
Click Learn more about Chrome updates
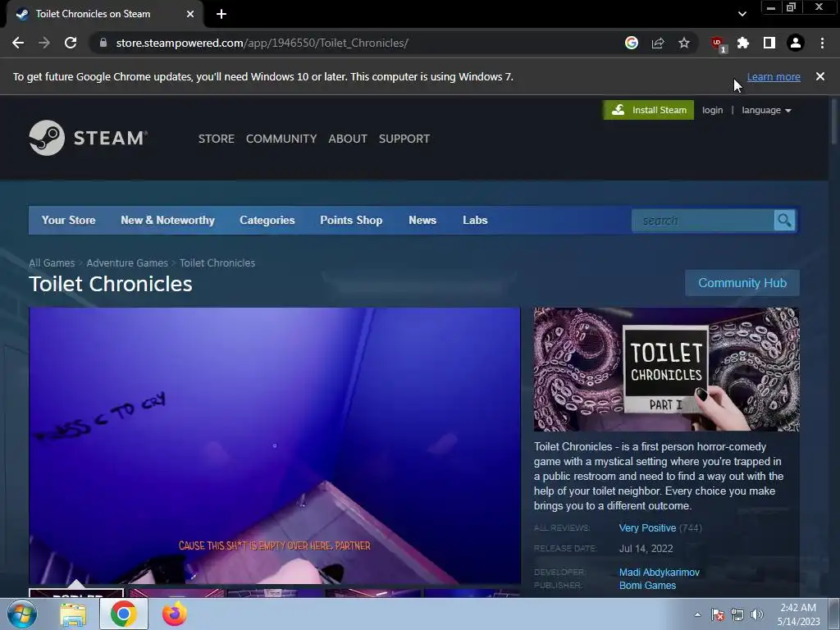point(774,76)
